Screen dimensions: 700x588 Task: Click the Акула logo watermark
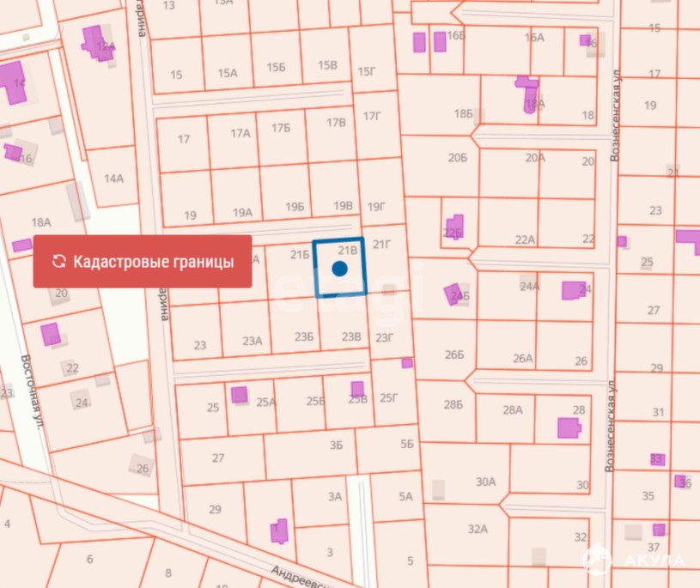(x=634, y=561)
